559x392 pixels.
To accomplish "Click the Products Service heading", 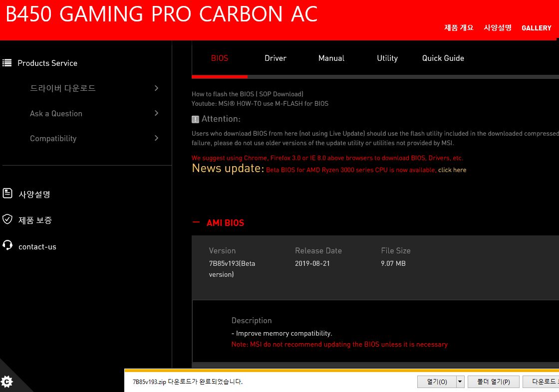I will coord(47,63).
